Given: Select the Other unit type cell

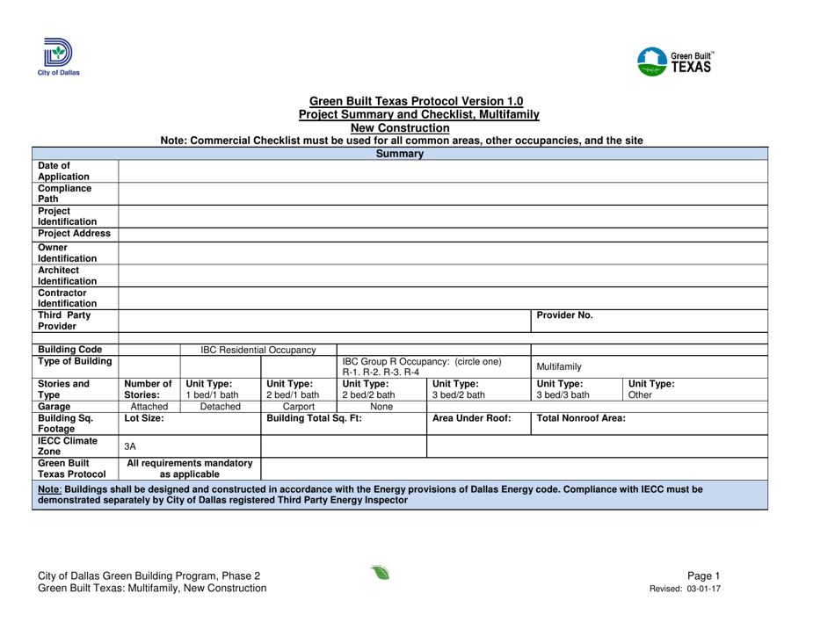Looking at the screenshot, I should pyautogui.click(x=695, y=389).
